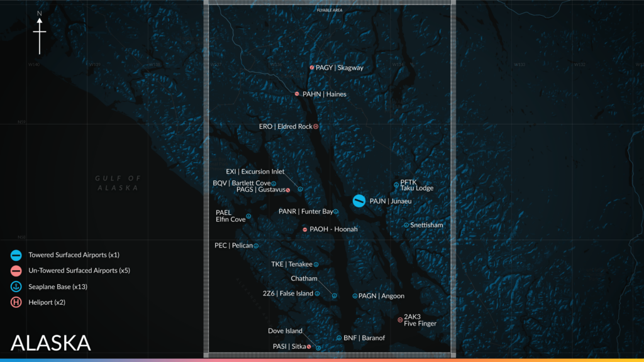644x362 pixels.
Task: Click the PAOH Hoonah airport marker
Action: [304, 229]
